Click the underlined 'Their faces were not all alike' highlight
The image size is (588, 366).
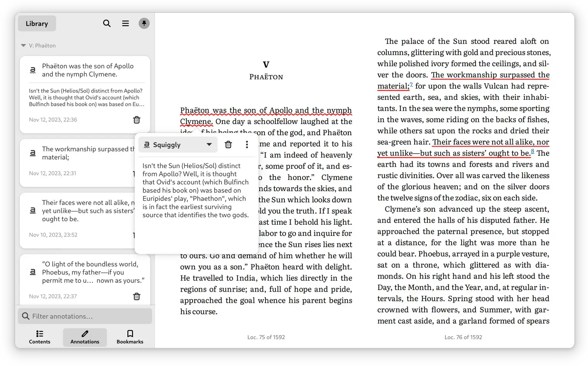491,142
